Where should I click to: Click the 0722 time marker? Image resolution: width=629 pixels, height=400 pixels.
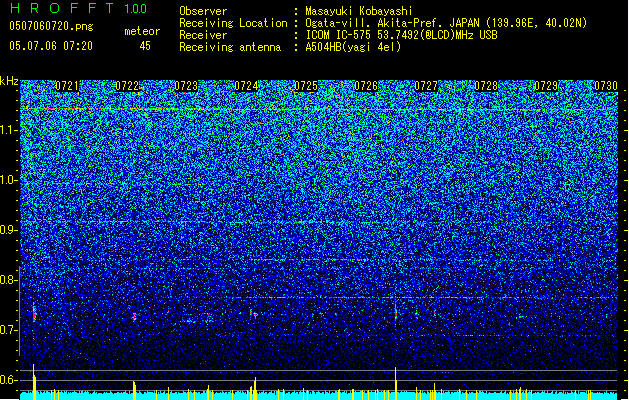[127, 86]
